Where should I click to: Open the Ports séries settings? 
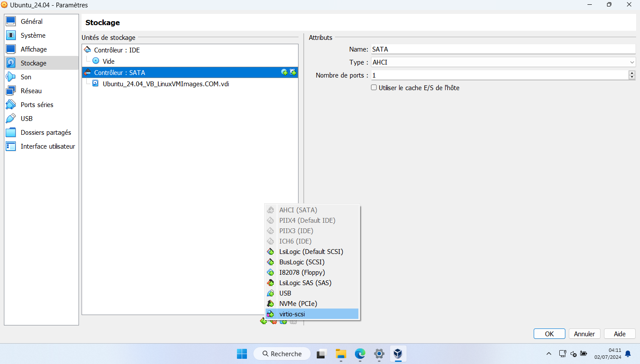[42, 104]
